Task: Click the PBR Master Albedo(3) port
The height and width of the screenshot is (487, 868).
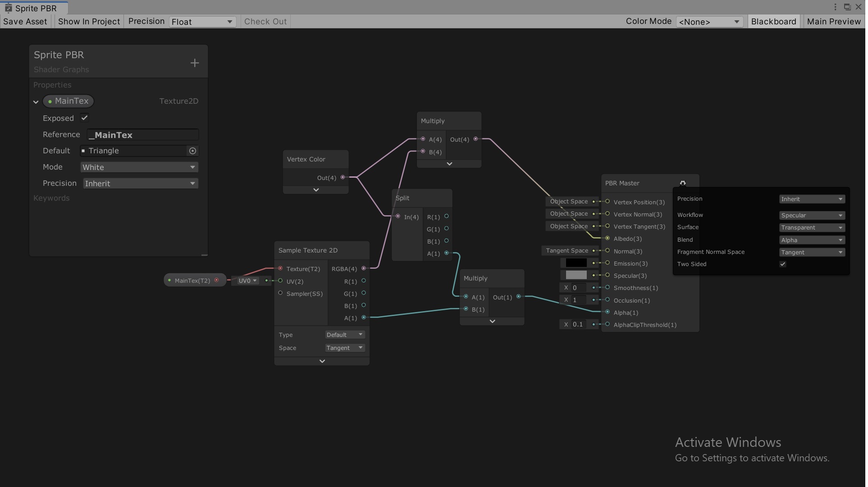Action: (x=608, y=238)
